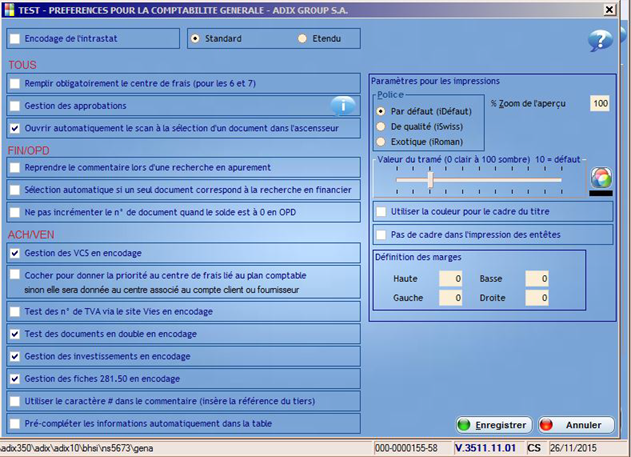Toggle Gestion des approbations checkbox
Screen dimensions: 631x457
[x=15, y=105]
